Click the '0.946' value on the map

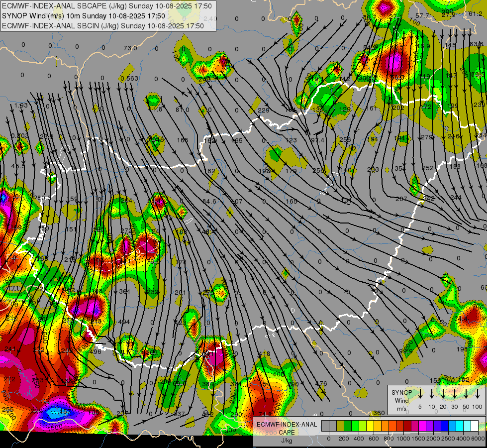click(x=155, y=139)
